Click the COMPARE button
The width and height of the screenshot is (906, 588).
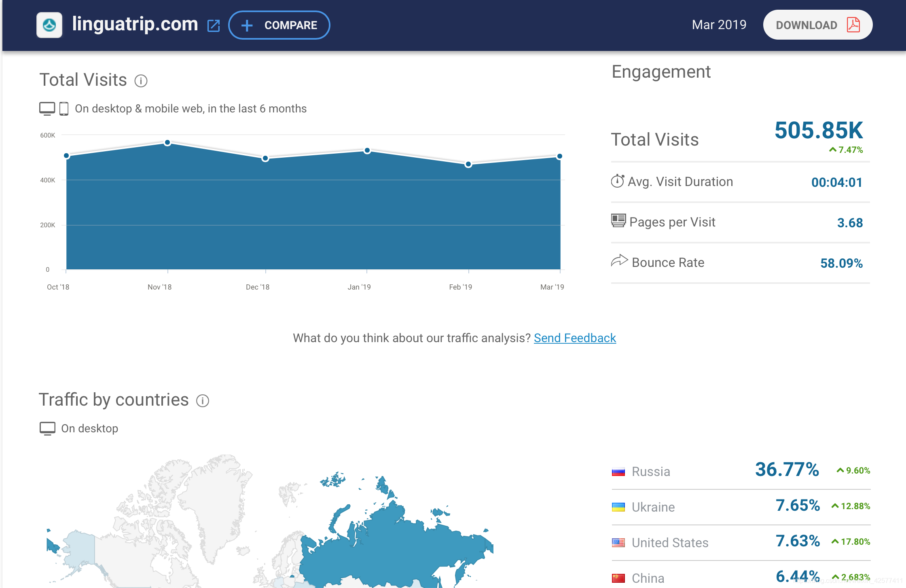point(279,25)
